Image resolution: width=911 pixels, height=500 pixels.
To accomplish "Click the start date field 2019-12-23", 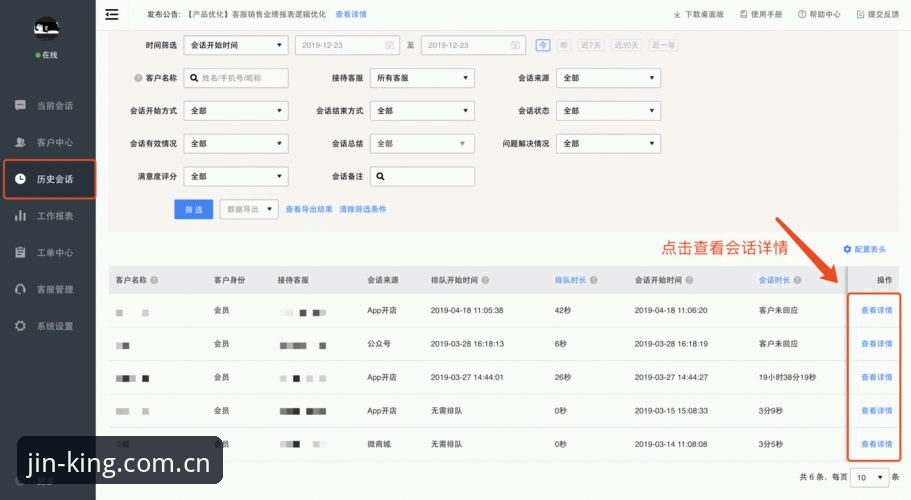I will pyautogui.click(x=347, y=45).
